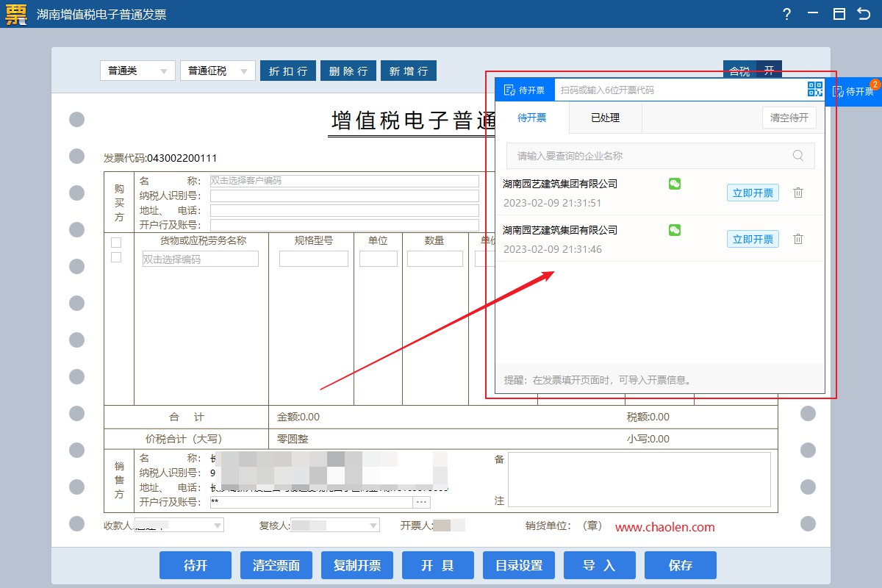
Task: Open 目录设置
Action: (519, 565)
